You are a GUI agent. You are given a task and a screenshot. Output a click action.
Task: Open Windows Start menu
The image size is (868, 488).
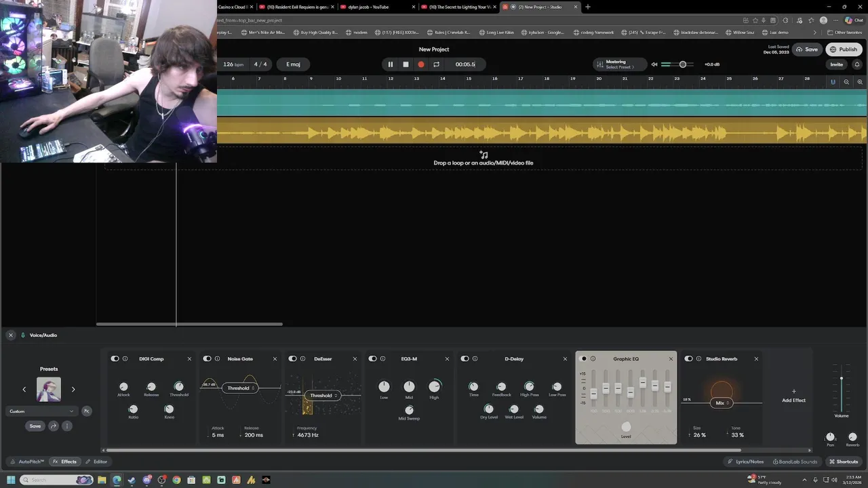(x=11, y=480)
